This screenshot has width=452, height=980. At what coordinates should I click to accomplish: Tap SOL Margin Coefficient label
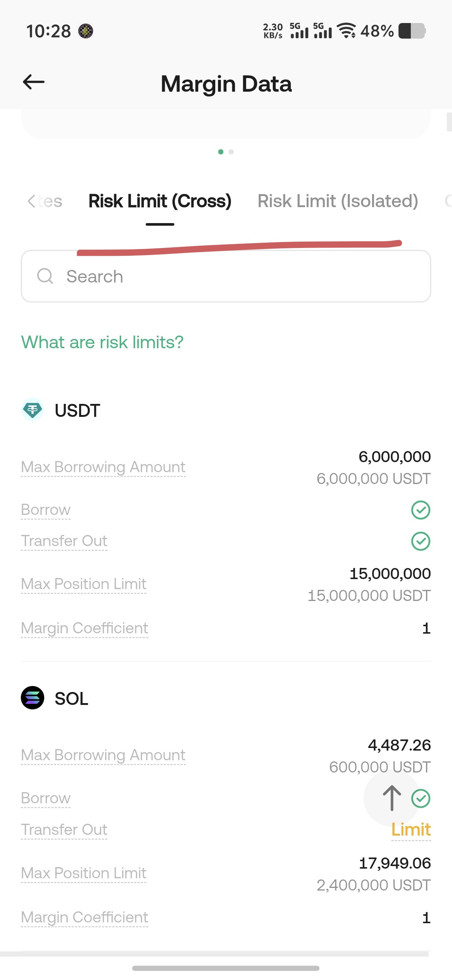tap(84, 917)
